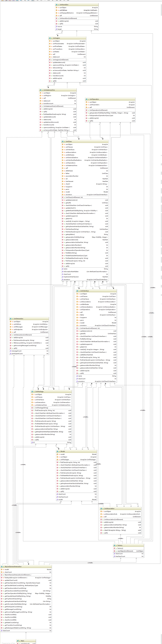Select the Model class header

(x=76, y=452)
